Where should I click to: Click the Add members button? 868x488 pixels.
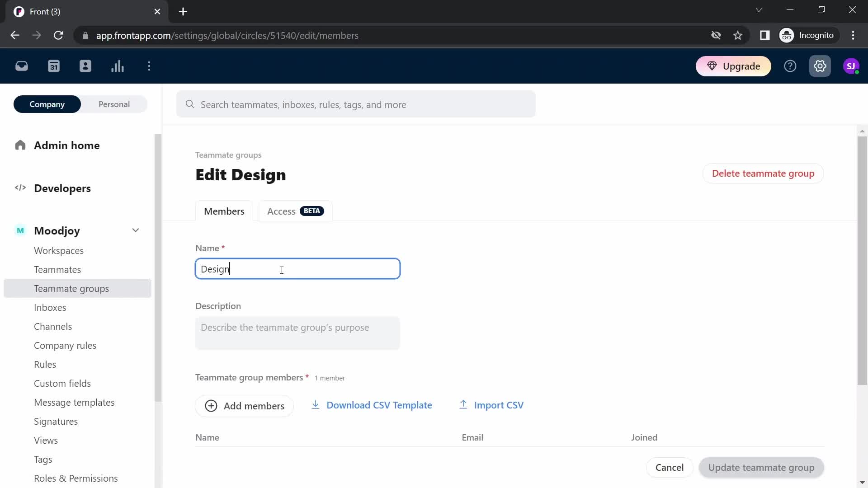click(x=245, y=405)
